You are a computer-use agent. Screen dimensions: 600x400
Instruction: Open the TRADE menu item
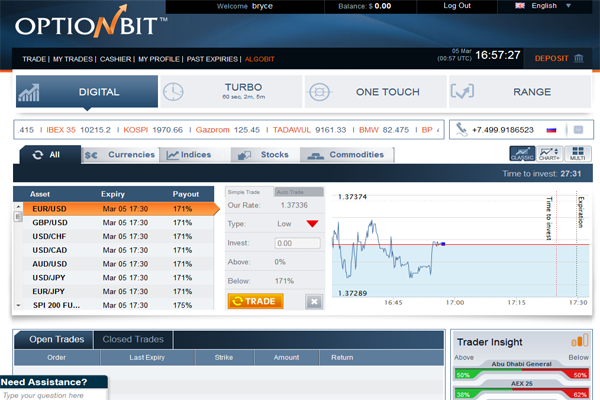pos(34,59)
